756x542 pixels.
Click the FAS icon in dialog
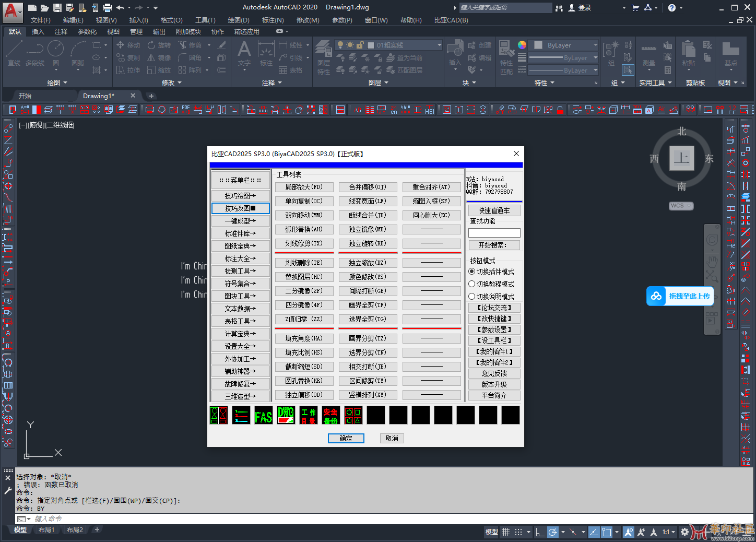click(x=264, y=416)
